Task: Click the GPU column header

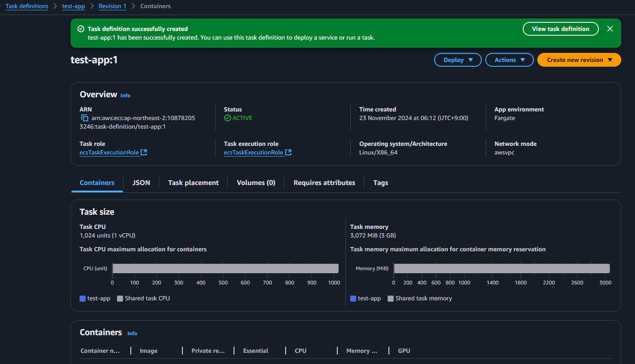Action: (x=404, y=351)
